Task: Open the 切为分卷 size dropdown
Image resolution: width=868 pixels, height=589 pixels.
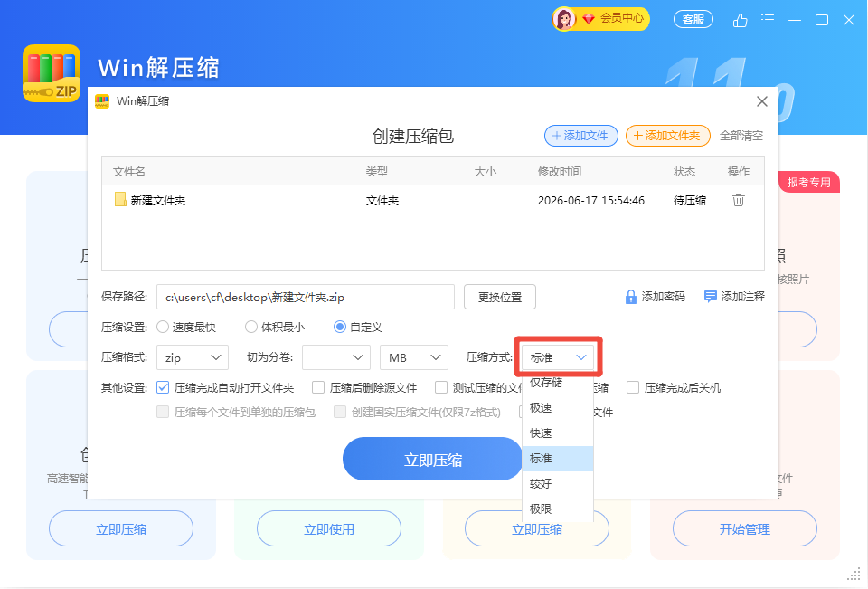Action: click(x=336, y=357)
